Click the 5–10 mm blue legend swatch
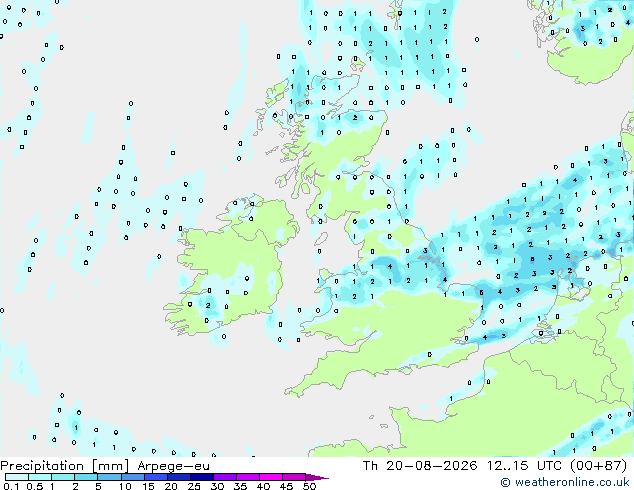634x490 pixels. (x=110, y=477)
